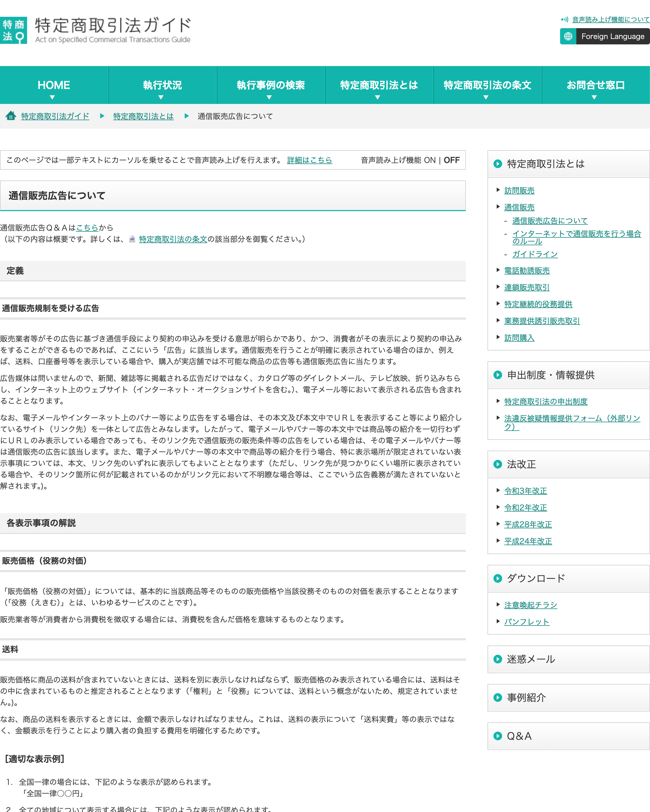Viewport: 650px width, 812px height.
Task: Follow the 詳細はこちら link
Action: pos(310,160)
